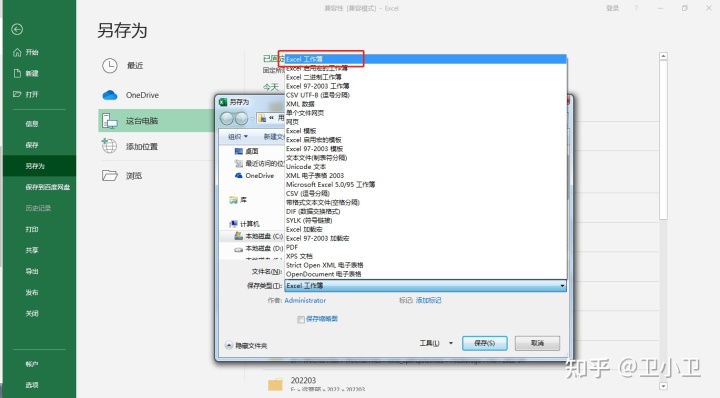Click the 取消 button
720x398 pixels.
click(537, 343)
